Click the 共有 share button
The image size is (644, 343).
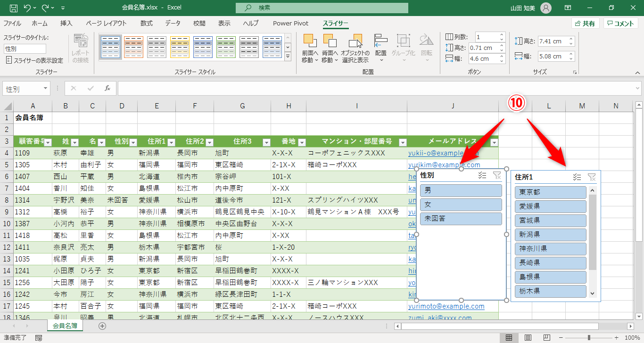click(x=585, y=24)
